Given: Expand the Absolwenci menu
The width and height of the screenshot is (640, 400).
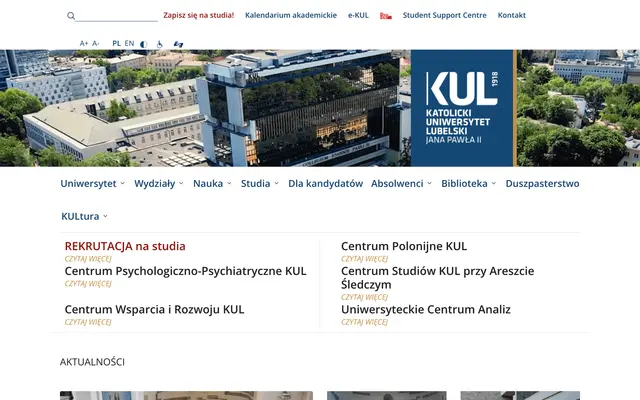Looking at the screenshot, I should pos(401,184).
